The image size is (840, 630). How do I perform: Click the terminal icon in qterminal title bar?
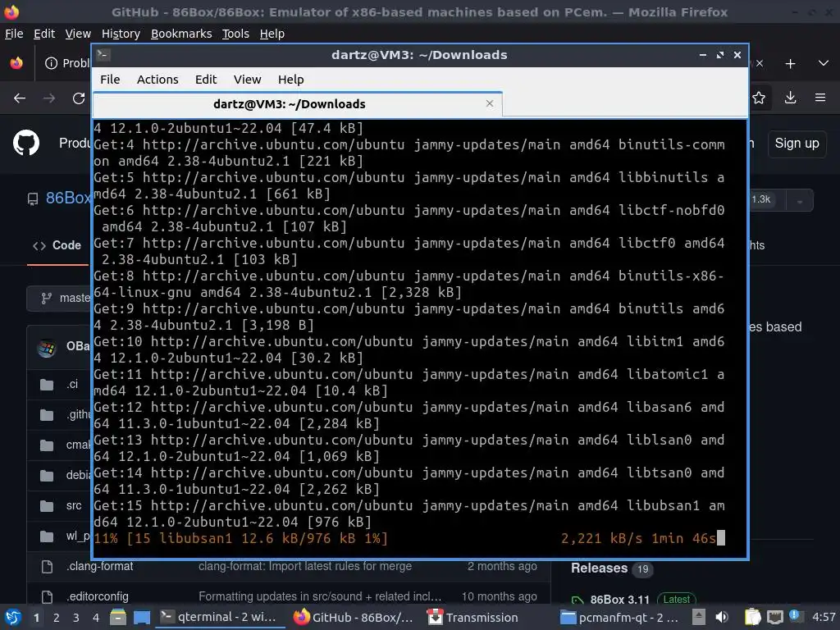tap(103, 54)
